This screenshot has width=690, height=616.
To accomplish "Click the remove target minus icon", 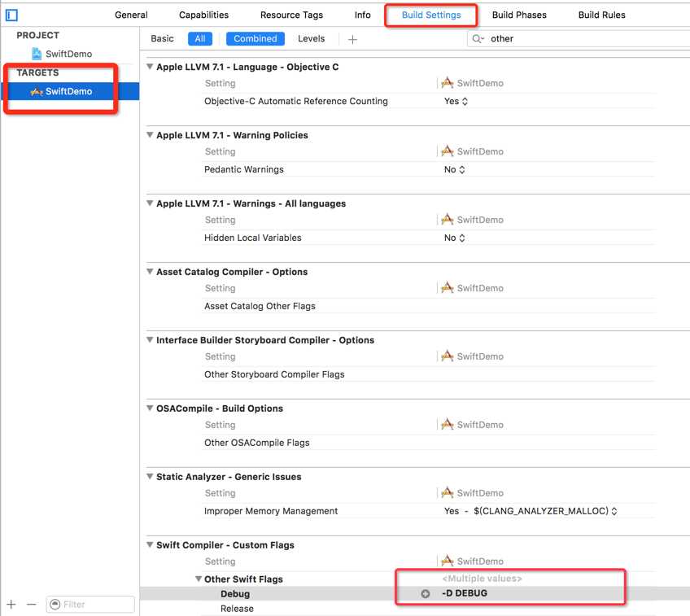I will [31, 604].
